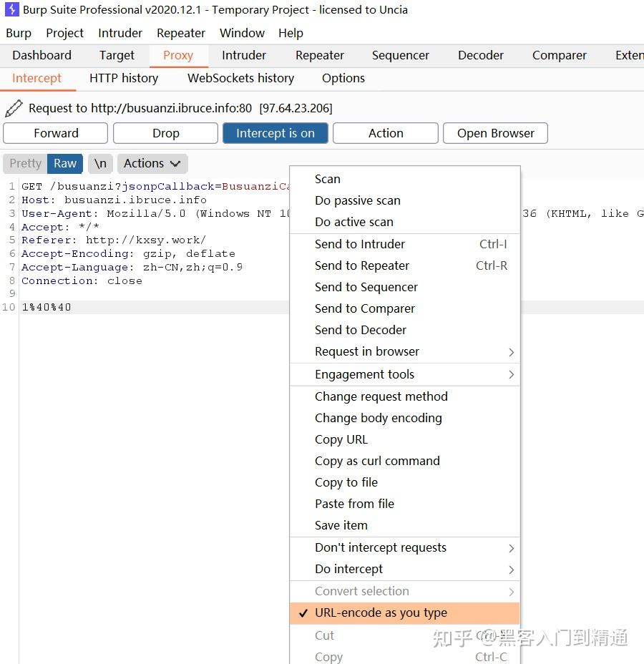Viewport: 644px width, 664px height.
Task: Switch request view to Pretty mode
Action: point(24,163)
